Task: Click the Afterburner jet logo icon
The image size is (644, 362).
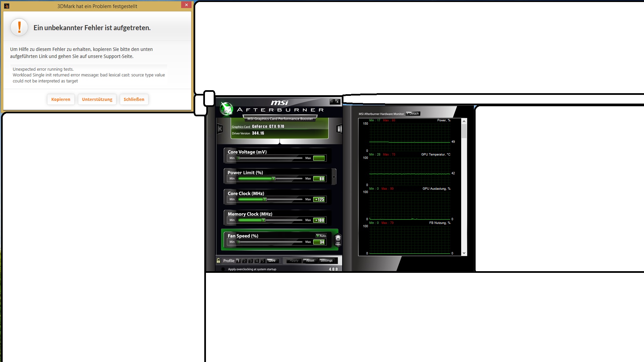Action: tap(226, 108)
